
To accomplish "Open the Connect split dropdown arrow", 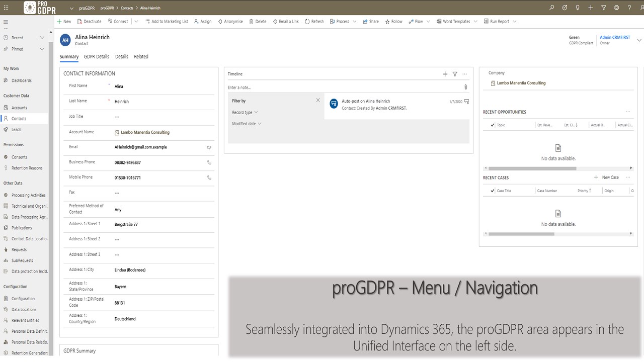I will pos(136,22).
